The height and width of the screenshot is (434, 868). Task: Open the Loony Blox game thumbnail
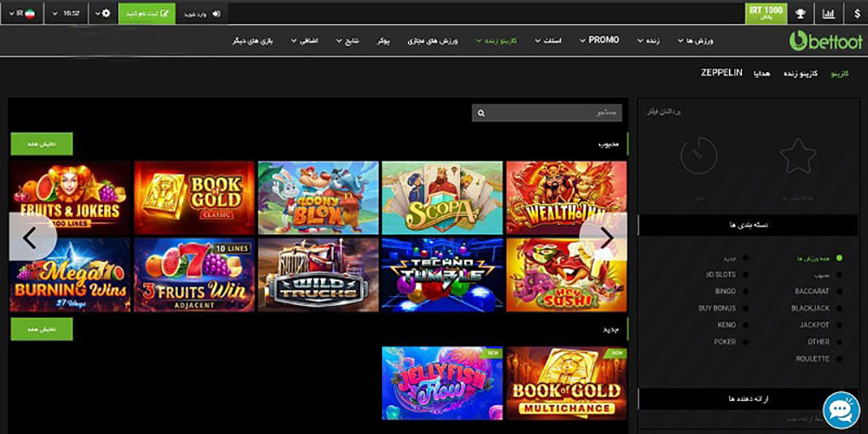point(319,198)
